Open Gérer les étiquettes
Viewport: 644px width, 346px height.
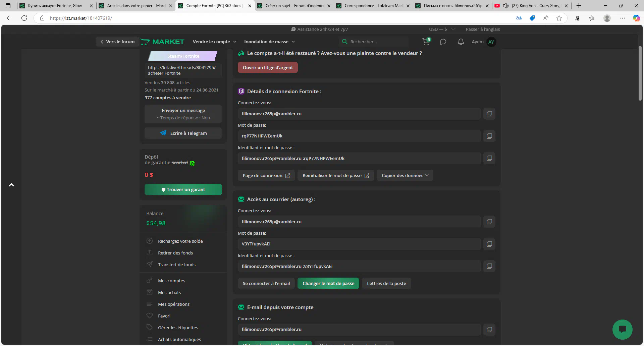point(178,328)
